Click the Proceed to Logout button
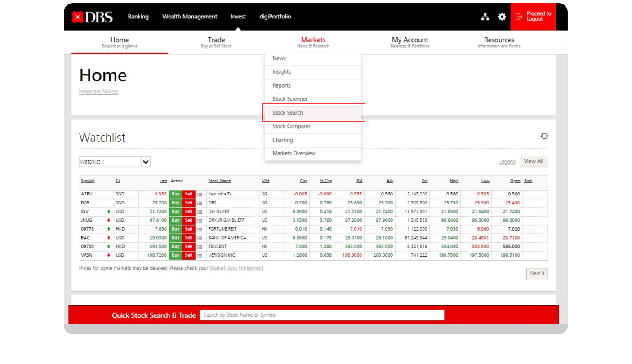This screenshot has height=364, width=632. click(x=533, y=17)
